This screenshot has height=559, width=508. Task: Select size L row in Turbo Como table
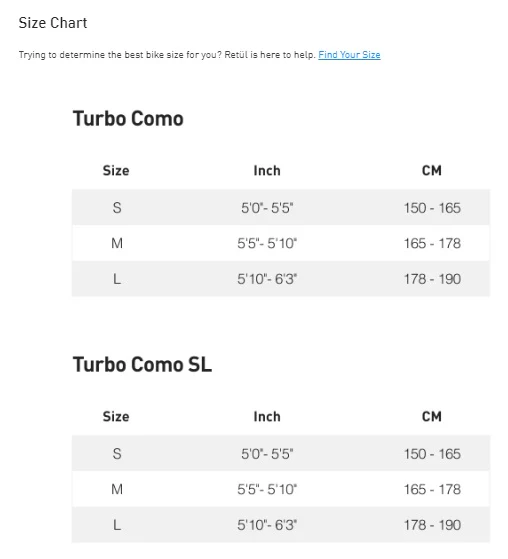click(281, 279)
